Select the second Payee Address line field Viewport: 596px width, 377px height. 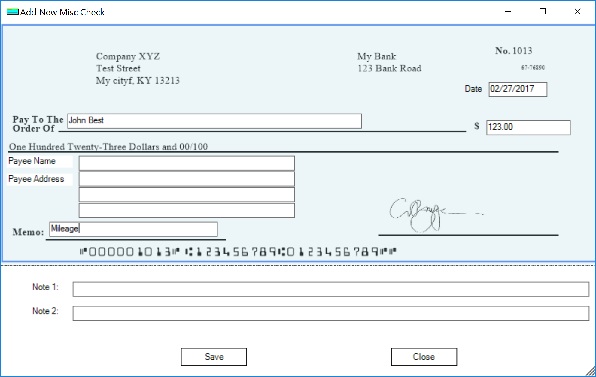pyautogui.click(x=187, y=195)
